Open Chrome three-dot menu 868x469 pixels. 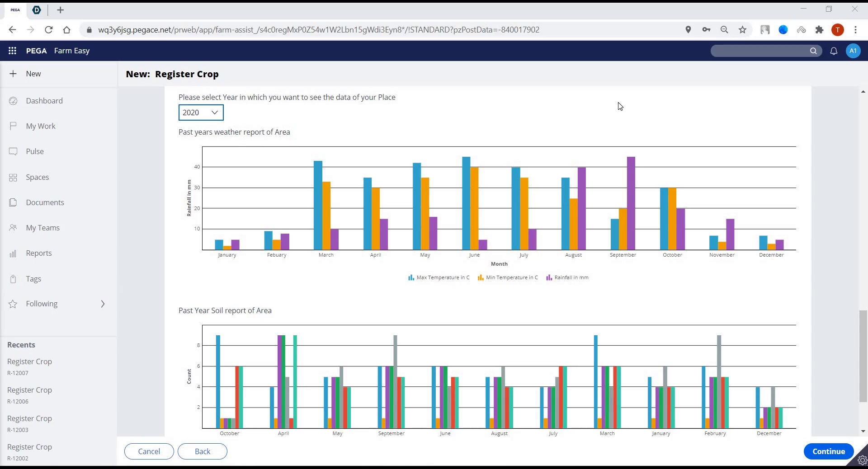(x=855, y=30)
